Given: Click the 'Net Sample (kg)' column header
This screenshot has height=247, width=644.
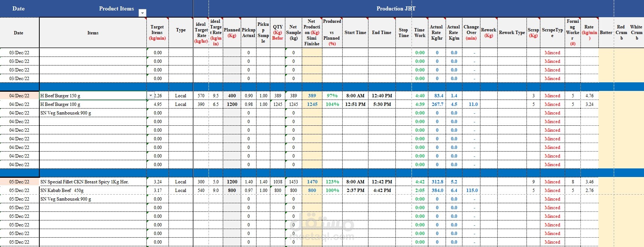Looking at the screenshot, I should pos(294,33).
